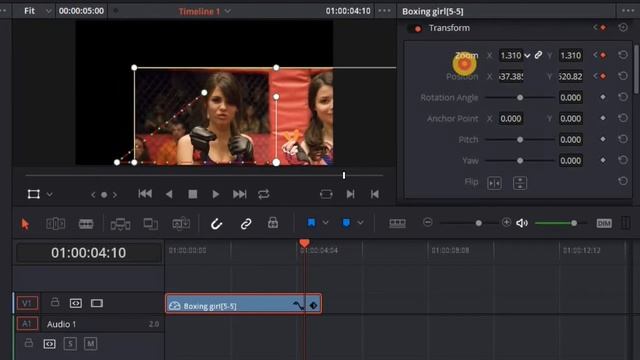Toggle Linked Selection chain icon
Screen dimensions: 640x360
tap(246, 224)
